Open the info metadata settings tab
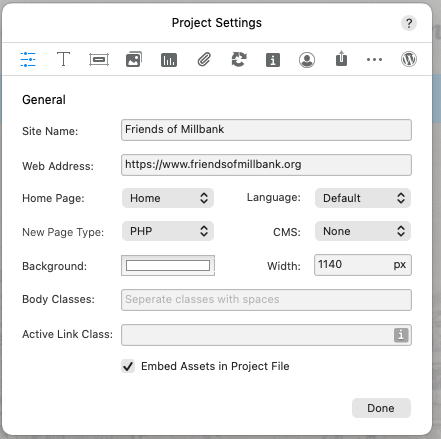 coord(273,60)
